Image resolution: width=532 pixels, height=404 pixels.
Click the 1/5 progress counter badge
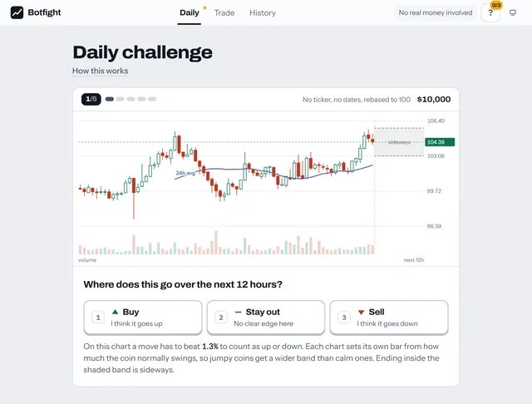click(x=91, y=99)
